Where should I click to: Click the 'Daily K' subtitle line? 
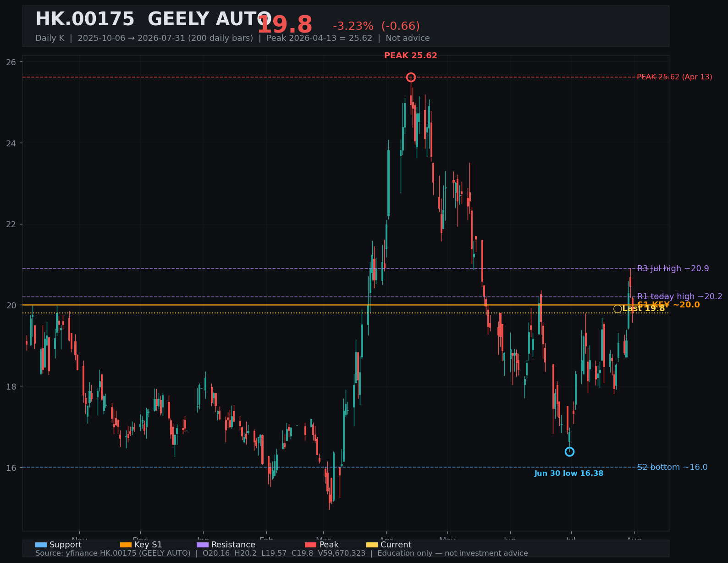(x=232, y=38)
